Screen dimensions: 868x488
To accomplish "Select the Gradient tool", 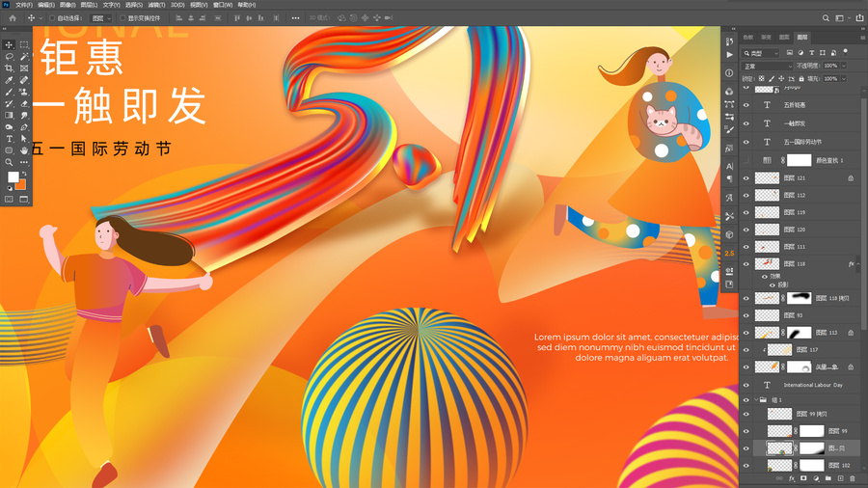I will tap(9, 115).
